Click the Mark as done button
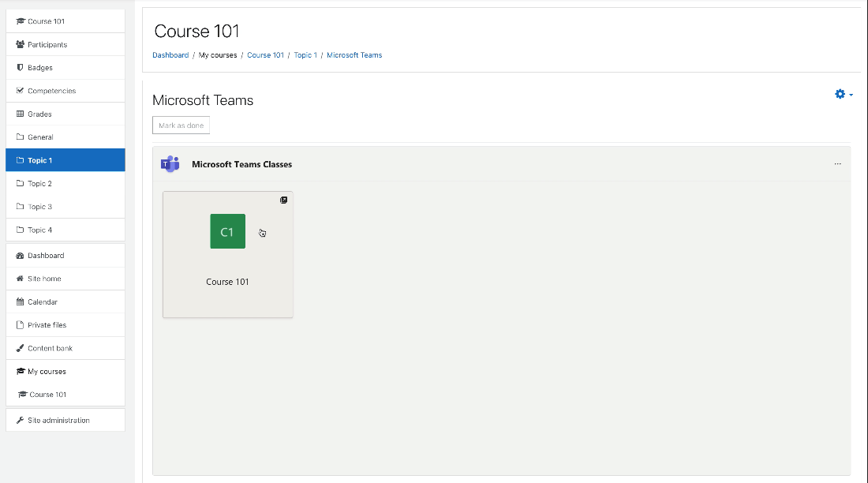868x483 pixels. [181, 125]
